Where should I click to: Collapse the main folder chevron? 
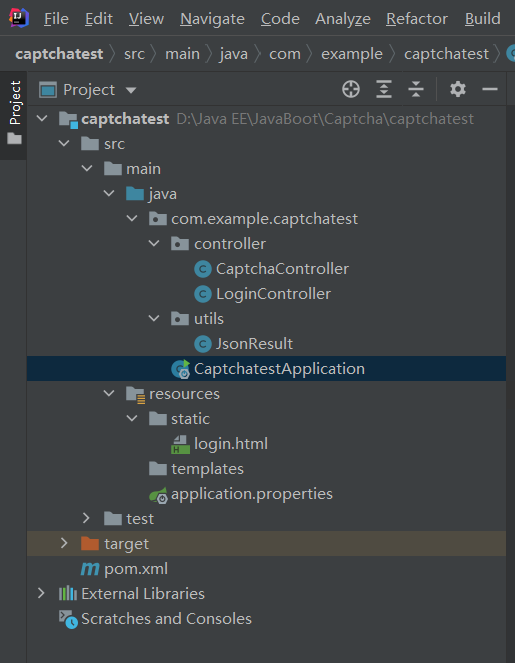87,169
